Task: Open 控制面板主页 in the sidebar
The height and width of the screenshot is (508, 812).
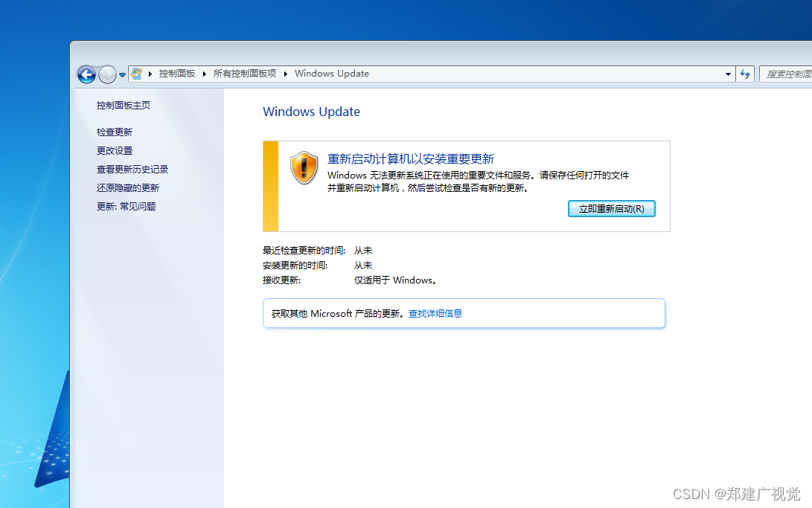Action: pyautogui.click(x=124, y=106)
